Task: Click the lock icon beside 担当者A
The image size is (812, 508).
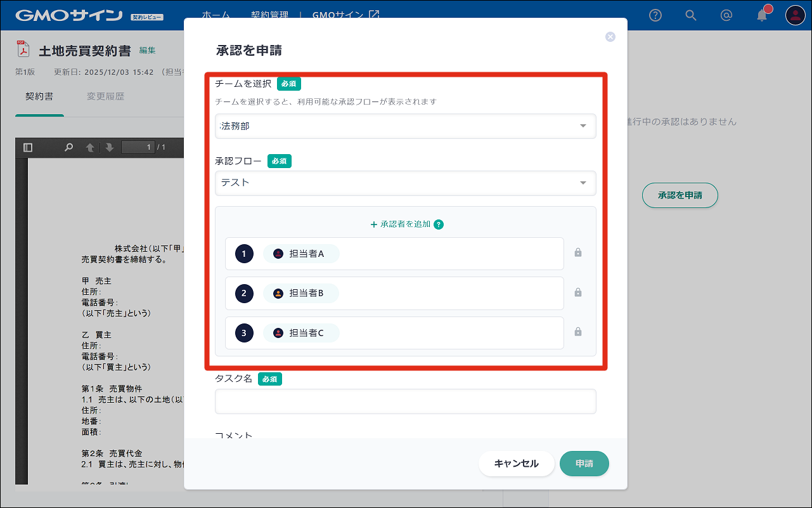Action: (x=577, y=253)
